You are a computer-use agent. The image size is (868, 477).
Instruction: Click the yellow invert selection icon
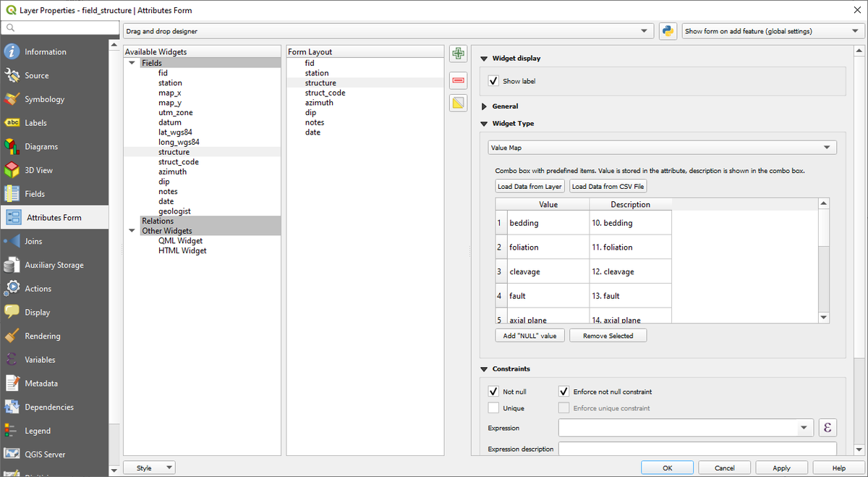tap(458, 103)
